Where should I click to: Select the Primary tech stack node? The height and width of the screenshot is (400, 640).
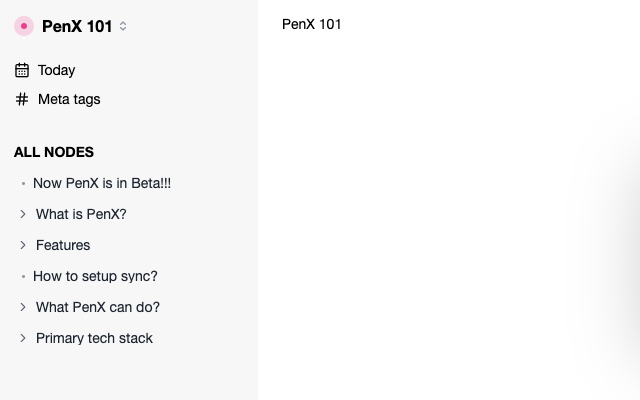[94, 338]
